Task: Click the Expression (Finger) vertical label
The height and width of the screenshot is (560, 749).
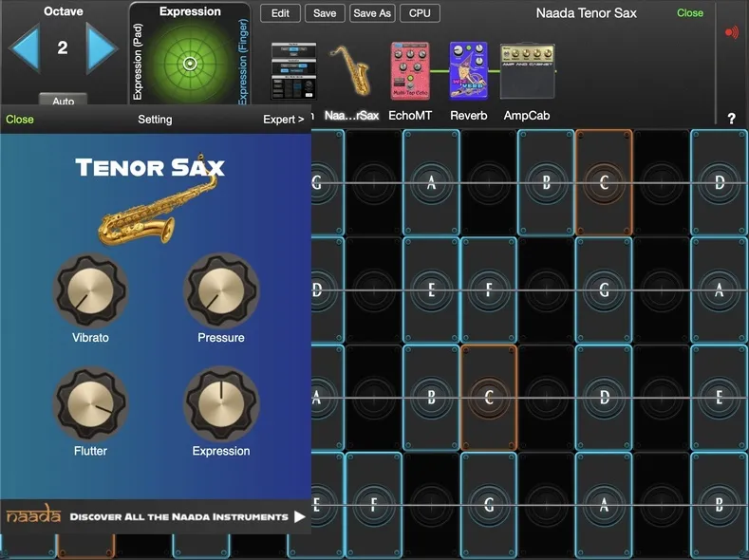Action: click(243, 61)
